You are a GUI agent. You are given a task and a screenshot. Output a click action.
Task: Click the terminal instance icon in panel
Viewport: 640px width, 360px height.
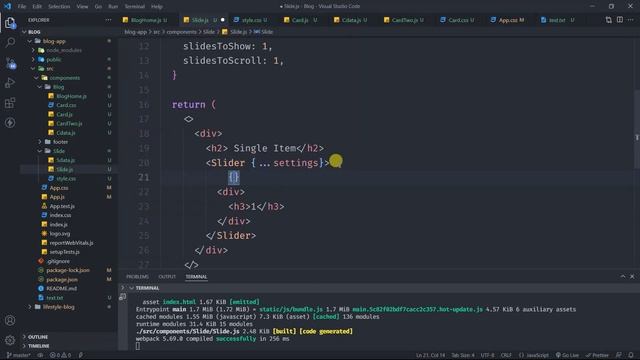(122, 297)
